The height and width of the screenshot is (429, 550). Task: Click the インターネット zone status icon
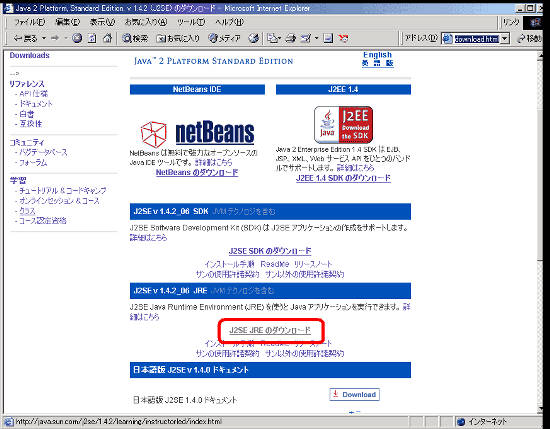[x=461, y=422]
